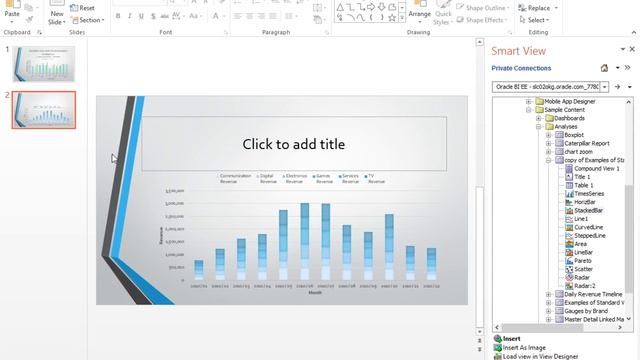This screenshot has height=360, width=640.
Task: Toggle Bold formatting
Action: (118, 16)
